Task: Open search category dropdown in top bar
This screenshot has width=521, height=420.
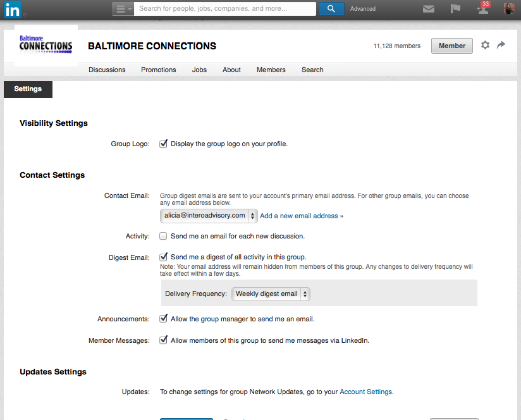Action: click(123, 9)
